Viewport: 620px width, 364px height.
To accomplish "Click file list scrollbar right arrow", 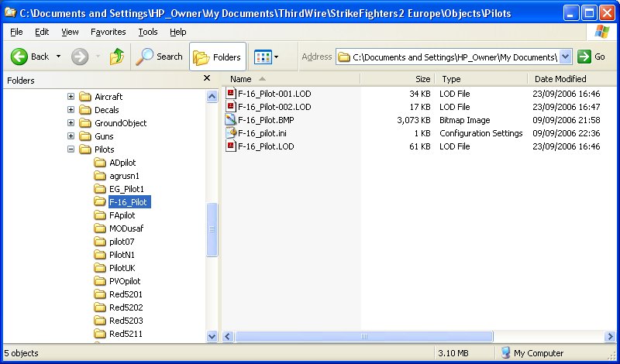I will point(610,337).
